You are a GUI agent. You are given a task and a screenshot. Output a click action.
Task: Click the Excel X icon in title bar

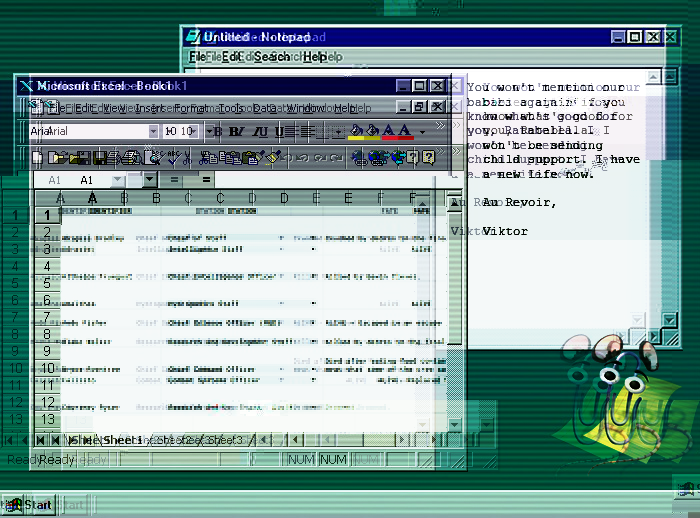click(x=26, y=86)
